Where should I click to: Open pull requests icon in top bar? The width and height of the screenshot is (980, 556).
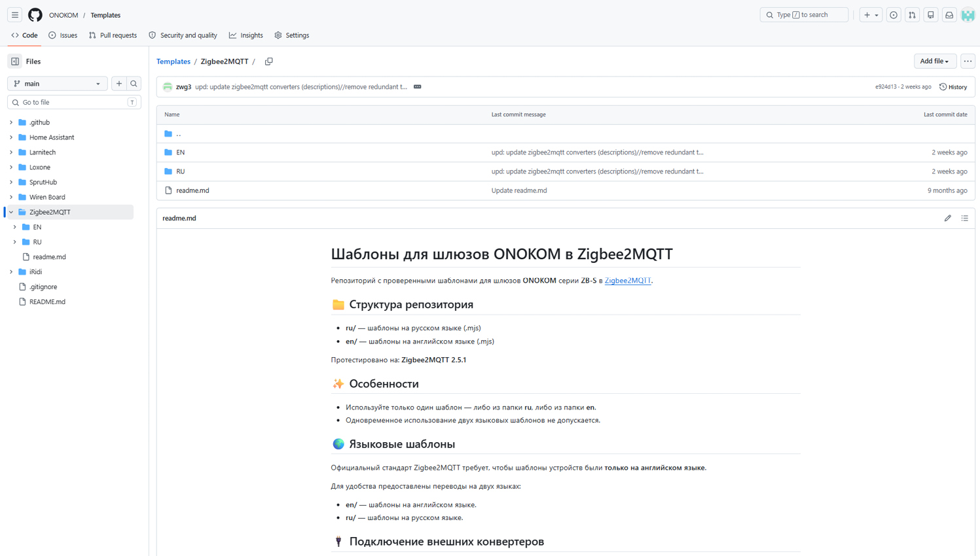coord(912,14)
